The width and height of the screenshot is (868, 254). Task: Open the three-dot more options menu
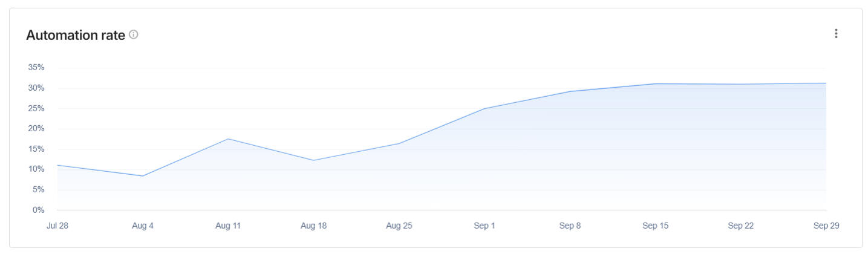pyautogui.click(x=836, y=34)
